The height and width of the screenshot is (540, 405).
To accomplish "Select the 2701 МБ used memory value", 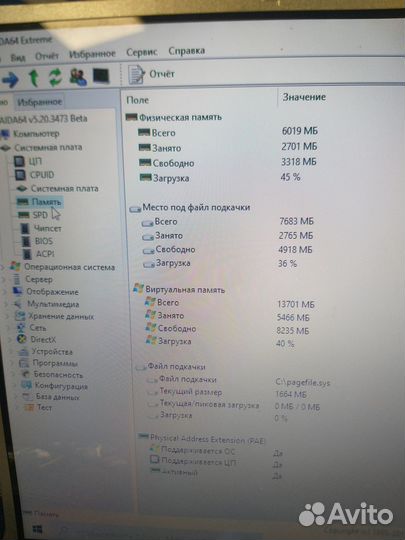I will pyautogui.click(x=299, y=146).
